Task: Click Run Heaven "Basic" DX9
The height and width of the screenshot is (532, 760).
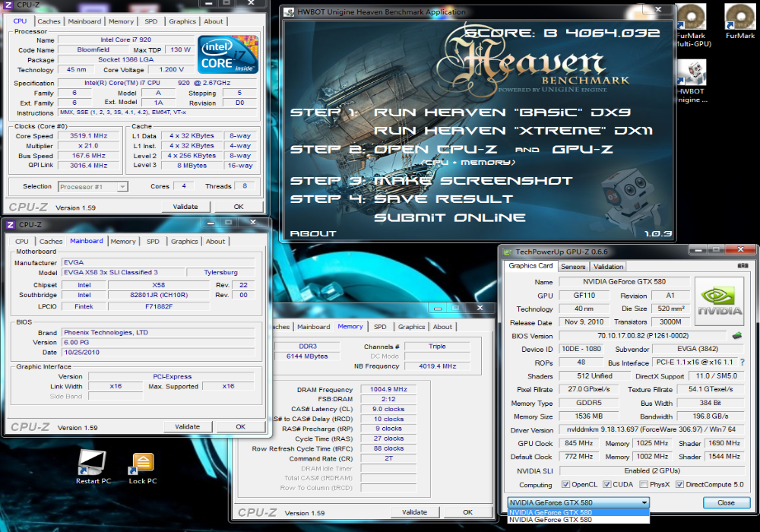Action: point(502,112)
